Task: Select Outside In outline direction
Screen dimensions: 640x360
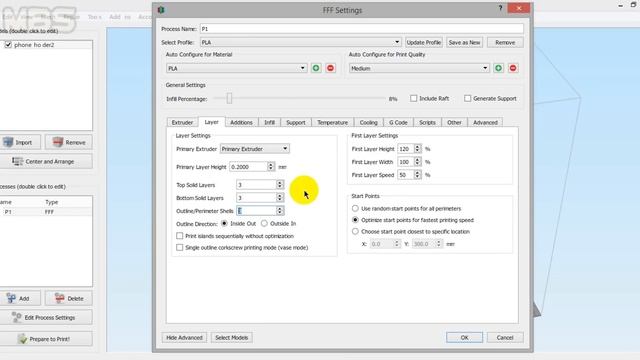Action: (264, 224)
